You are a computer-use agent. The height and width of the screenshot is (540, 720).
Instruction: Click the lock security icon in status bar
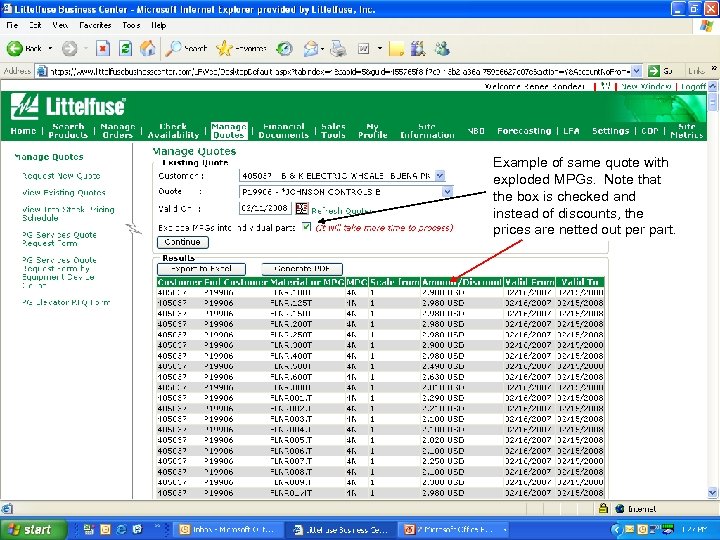coord(603,508)
